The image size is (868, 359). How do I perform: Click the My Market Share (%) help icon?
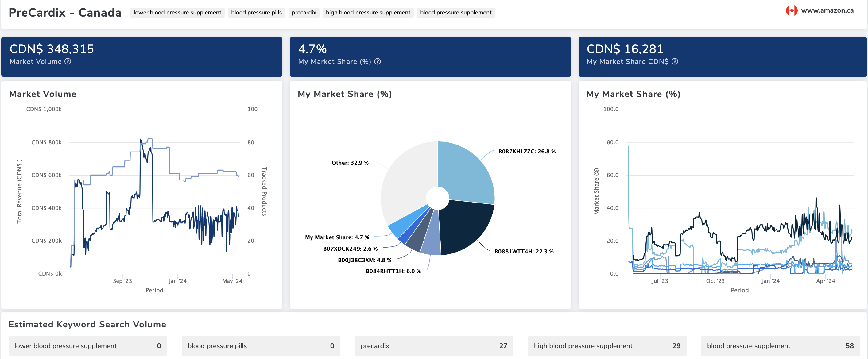[x=378, y=61]
